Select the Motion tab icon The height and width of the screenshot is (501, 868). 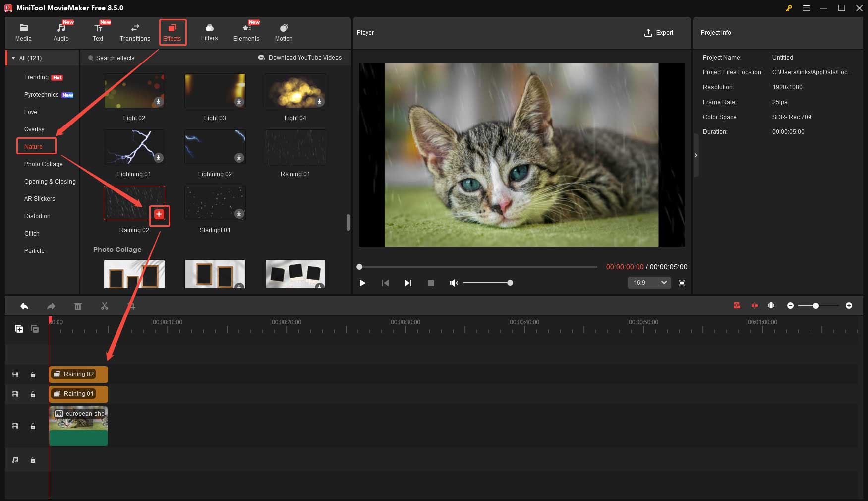(283, 32)
